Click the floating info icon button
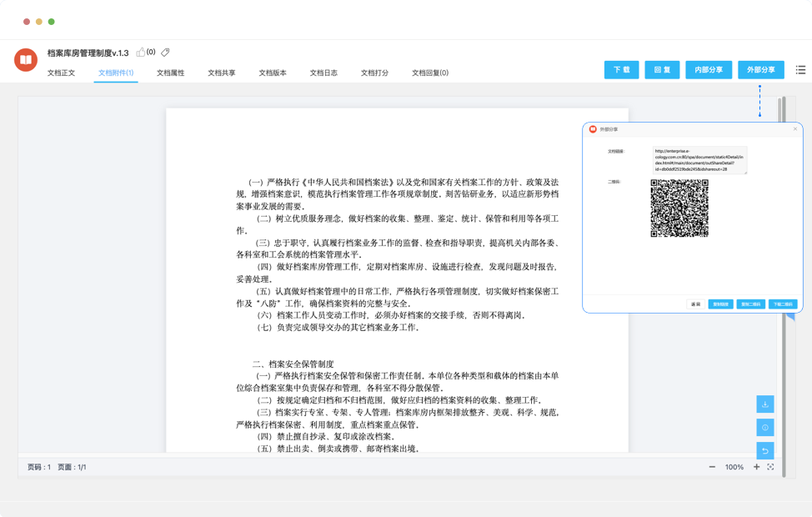This screenshot has height=517, width=812. tap(764, 427)
